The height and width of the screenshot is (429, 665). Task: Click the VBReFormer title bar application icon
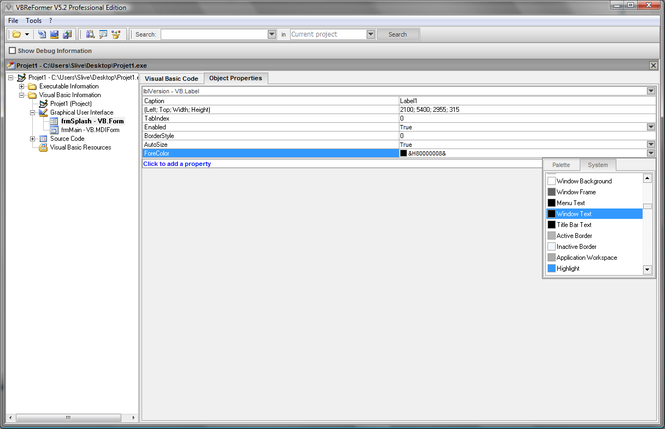coord(9,7)
